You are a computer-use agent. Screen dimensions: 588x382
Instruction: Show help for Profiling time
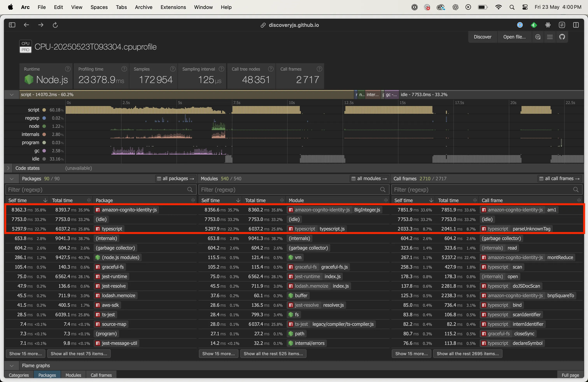click(x=124, y=69)
